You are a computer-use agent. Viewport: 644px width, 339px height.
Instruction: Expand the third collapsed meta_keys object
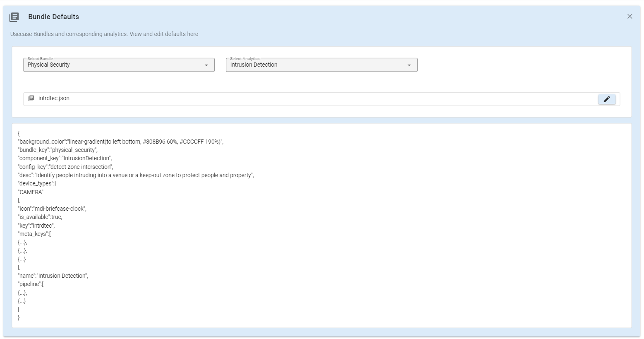22,259
